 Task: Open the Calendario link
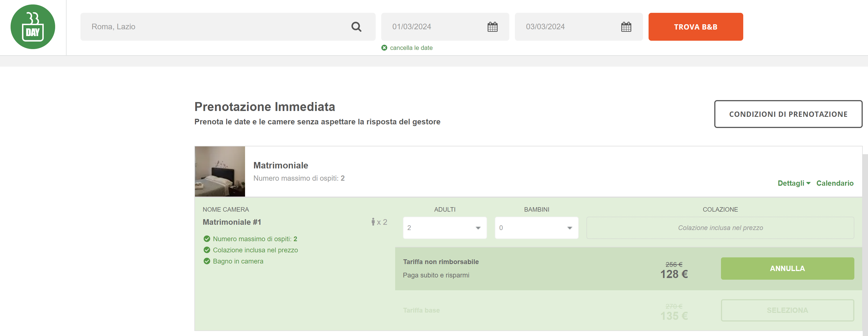[835, 183]
